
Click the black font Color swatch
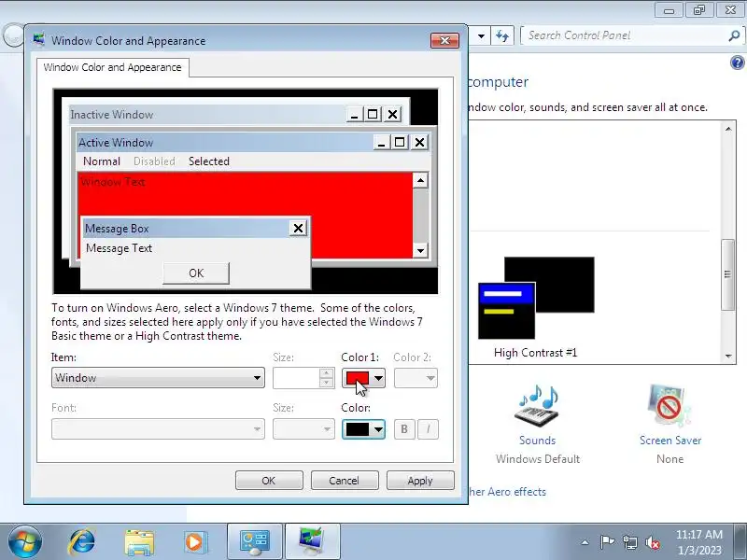[x=357, y=429]
